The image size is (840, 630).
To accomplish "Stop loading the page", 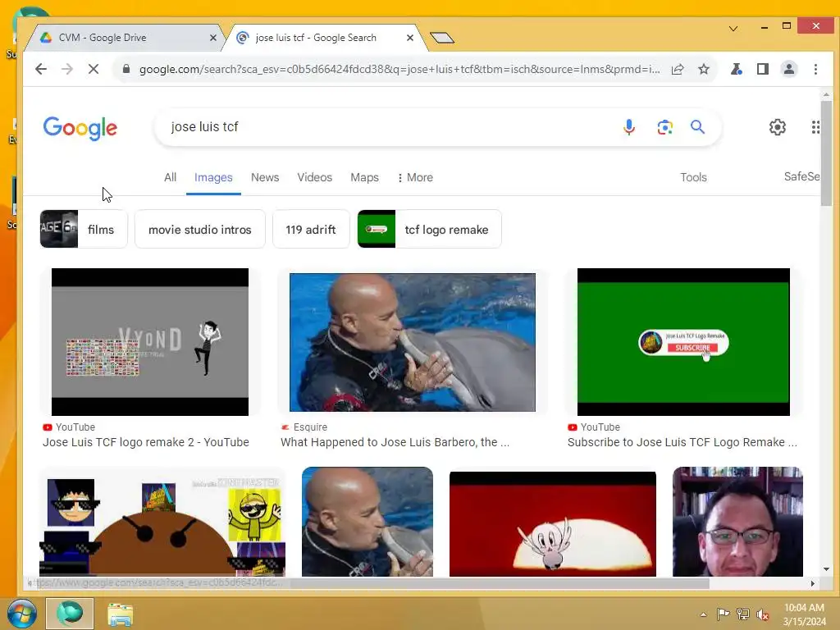I will tap(94, 69).
